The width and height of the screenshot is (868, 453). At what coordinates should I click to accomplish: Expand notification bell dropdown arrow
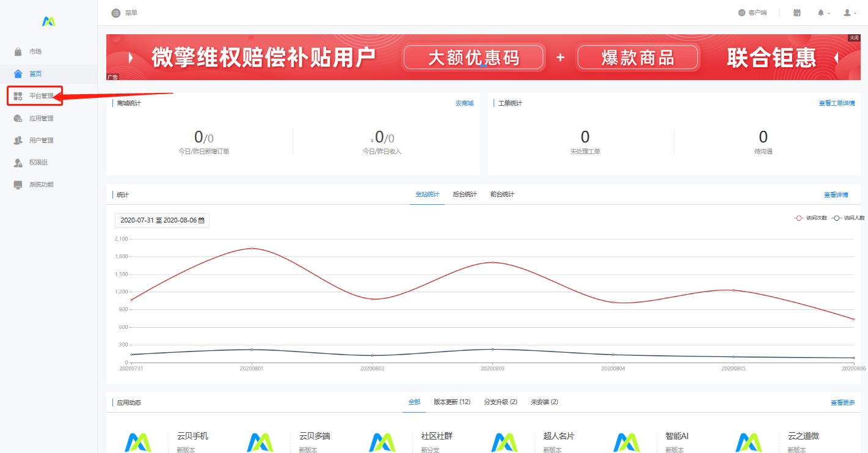tap(829, 13)
